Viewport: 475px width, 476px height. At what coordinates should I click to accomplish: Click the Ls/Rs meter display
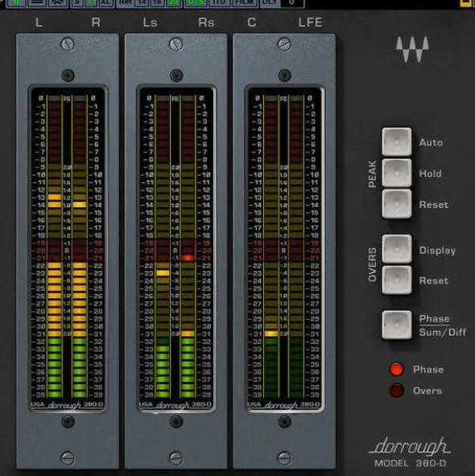tap(176, 248)
